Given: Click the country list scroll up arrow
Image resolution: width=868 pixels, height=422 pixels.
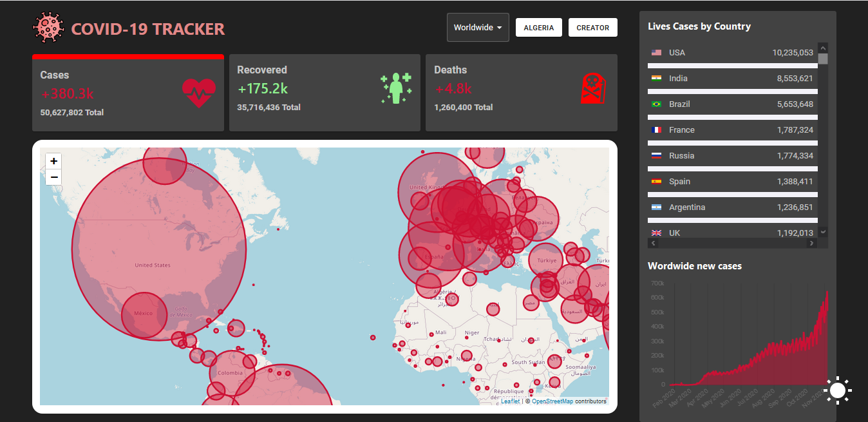Looking at the screenshot, I should click(x=823, y=48).
